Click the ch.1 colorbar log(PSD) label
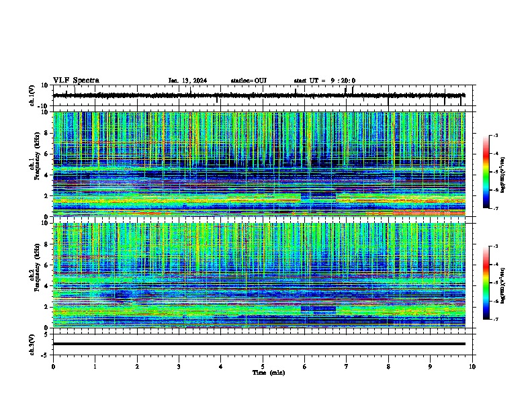Viewport: 532px width, 411px height. pyautogui.click(x=503, y=175)
